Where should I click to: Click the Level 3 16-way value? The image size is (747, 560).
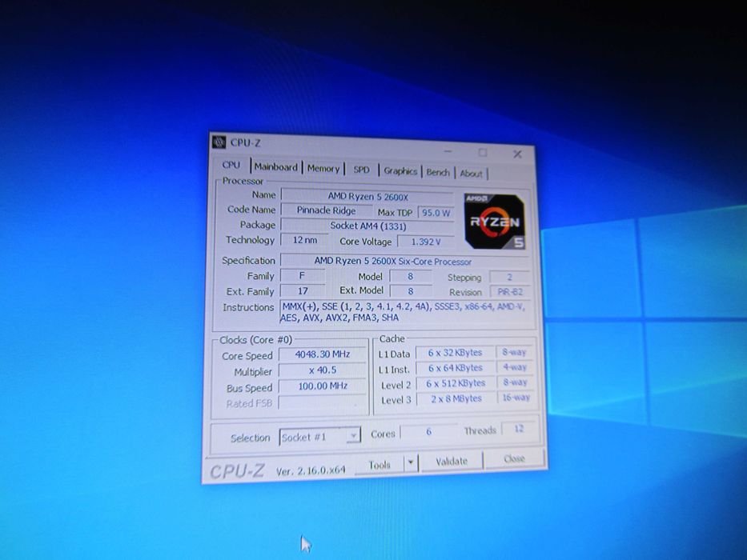[516, 398]
